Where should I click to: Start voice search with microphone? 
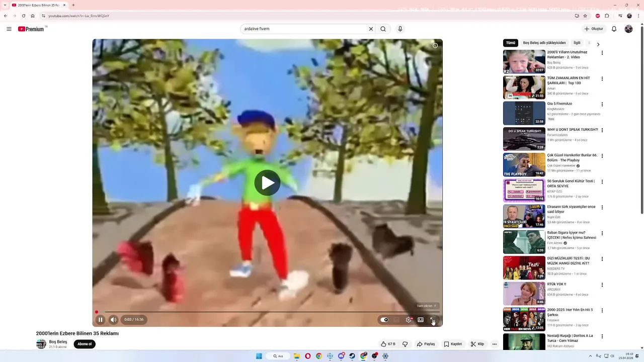400,29
